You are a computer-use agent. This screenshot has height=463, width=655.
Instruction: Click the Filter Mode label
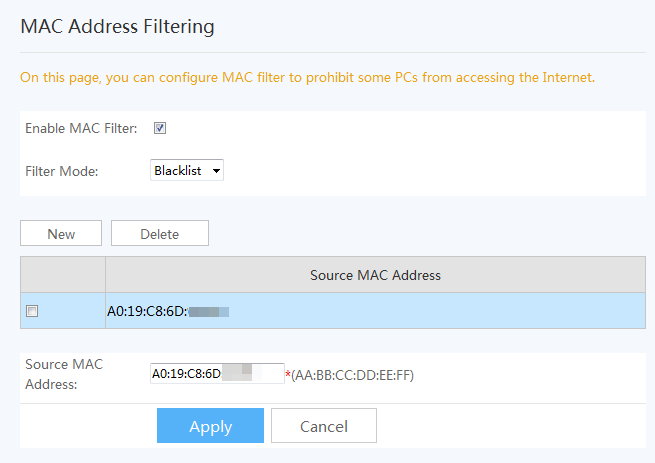pos(62,171)
